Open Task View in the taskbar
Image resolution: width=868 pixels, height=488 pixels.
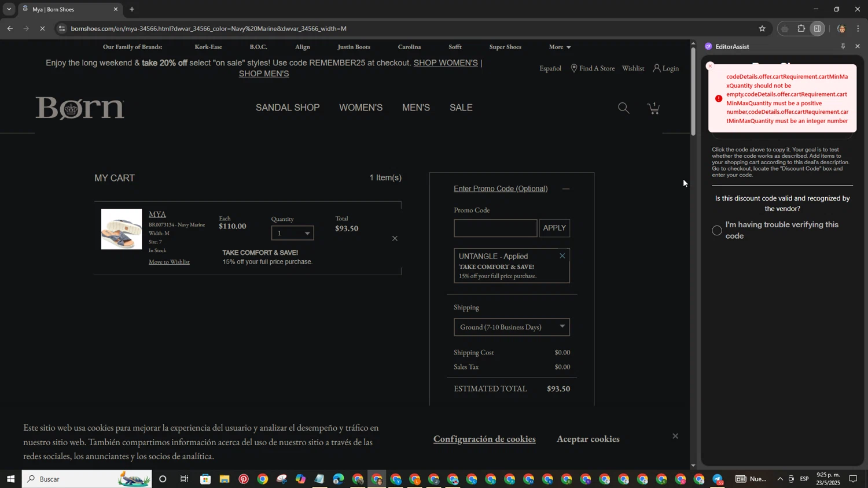point(184,479)
